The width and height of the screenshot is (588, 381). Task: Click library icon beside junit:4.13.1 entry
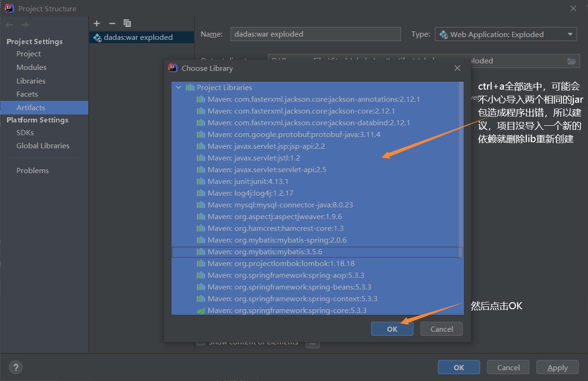[201, 182]
